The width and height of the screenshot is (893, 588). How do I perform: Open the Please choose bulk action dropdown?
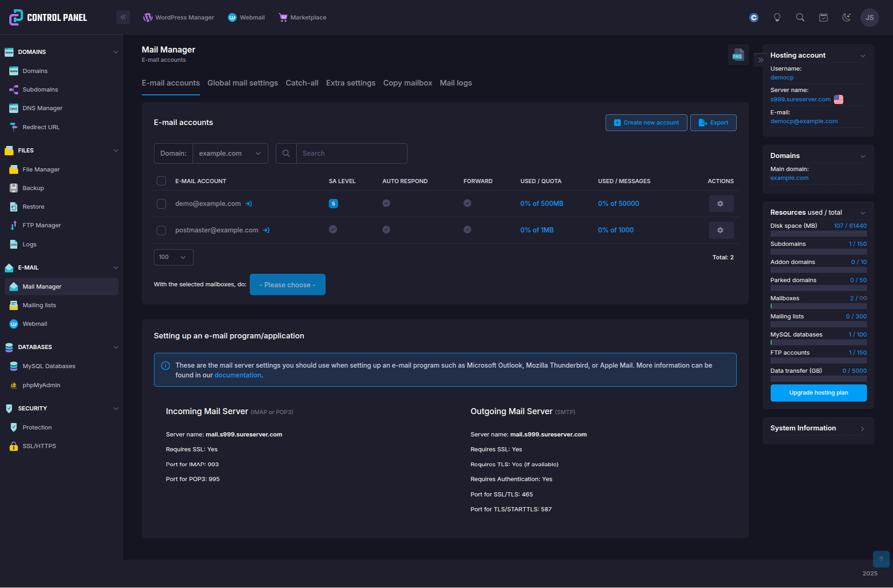(287, 284)
